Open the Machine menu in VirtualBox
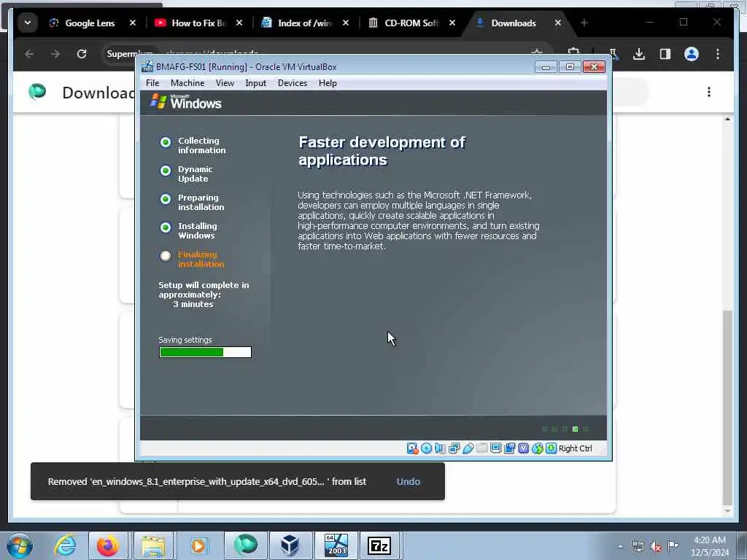This screenshot has height=560, width=747. tap(187, 83)
